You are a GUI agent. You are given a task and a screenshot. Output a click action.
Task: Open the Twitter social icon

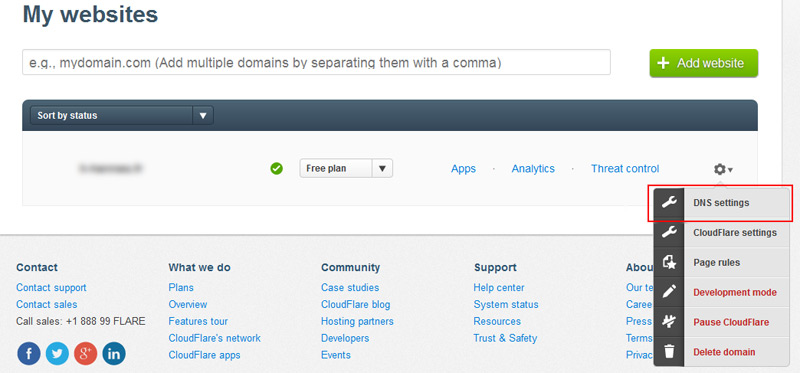point(57,353)
